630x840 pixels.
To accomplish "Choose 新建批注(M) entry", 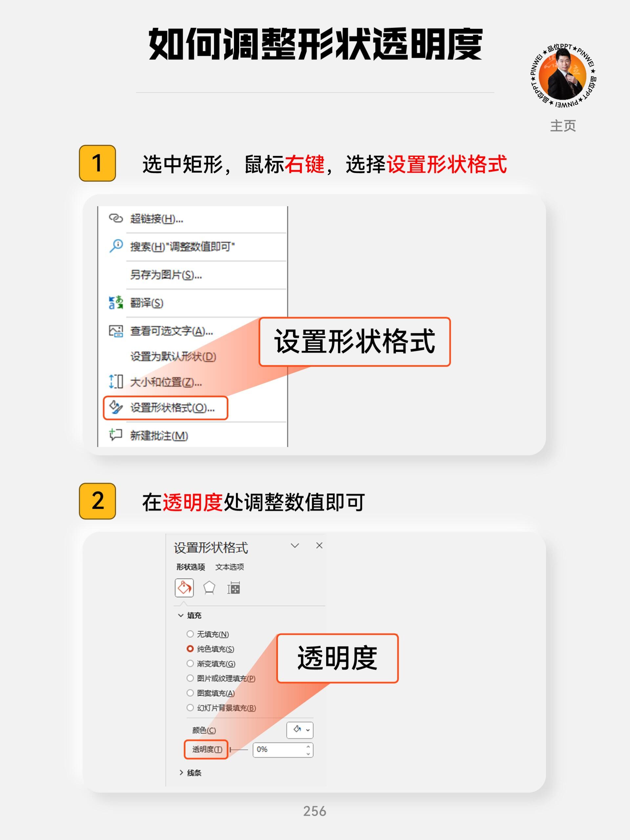I will tap(192, 435).
